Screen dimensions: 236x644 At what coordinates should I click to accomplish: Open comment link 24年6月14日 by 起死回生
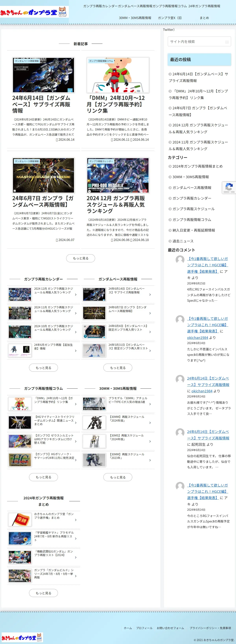208,435
